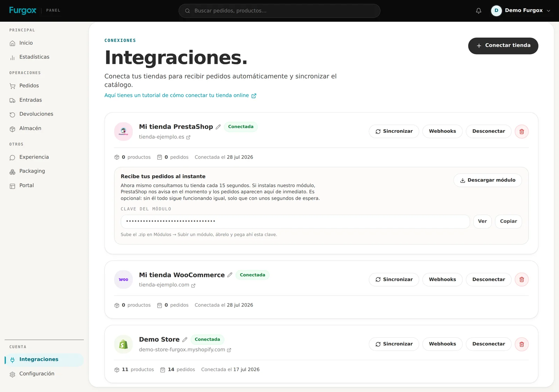Click the Furgox logo
Viewport: 559px width, 392px height.
coord(23,10)
